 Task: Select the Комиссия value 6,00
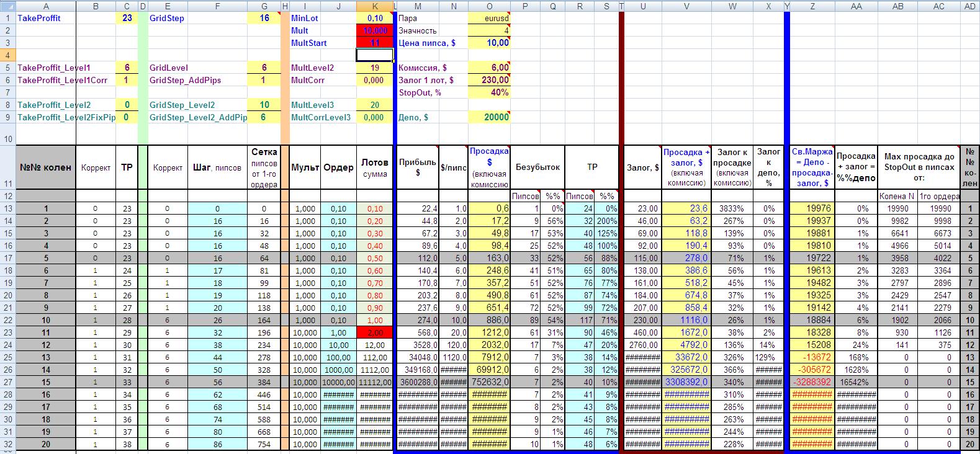click(489, 68)
